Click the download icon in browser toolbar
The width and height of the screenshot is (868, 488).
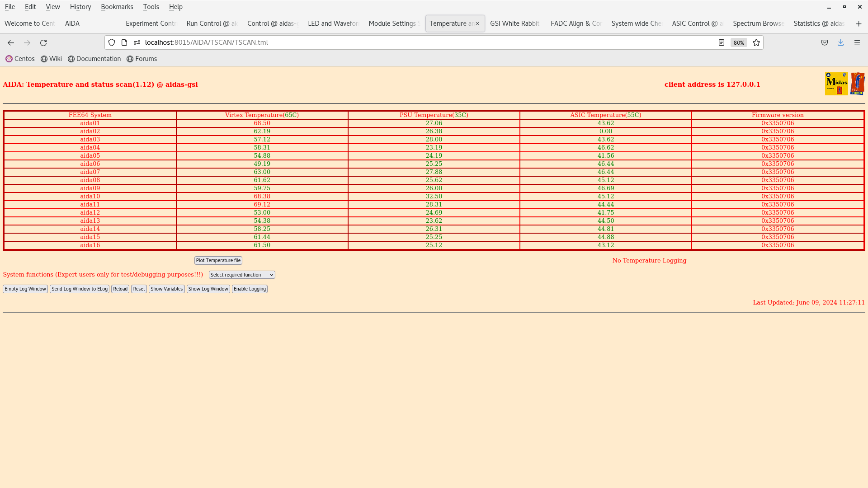pyautogui.click(x=840, y=42)
